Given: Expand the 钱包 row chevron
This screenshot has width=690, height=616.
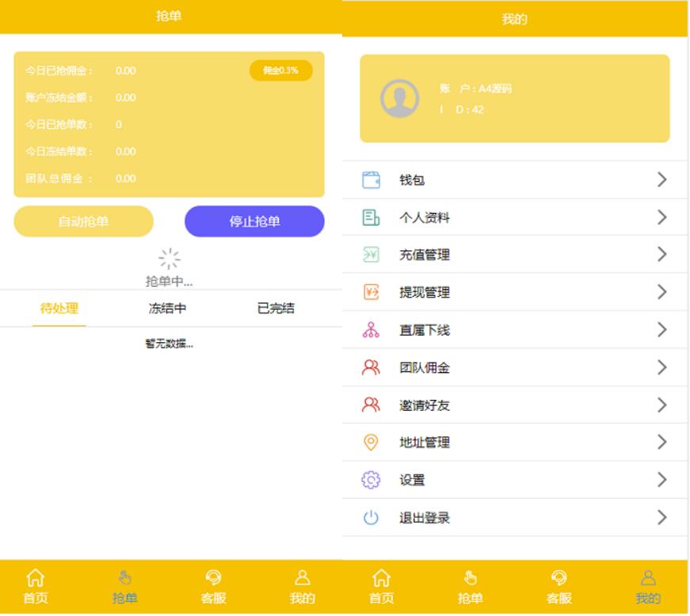Looking at the screenshot, I should (661, 180).
